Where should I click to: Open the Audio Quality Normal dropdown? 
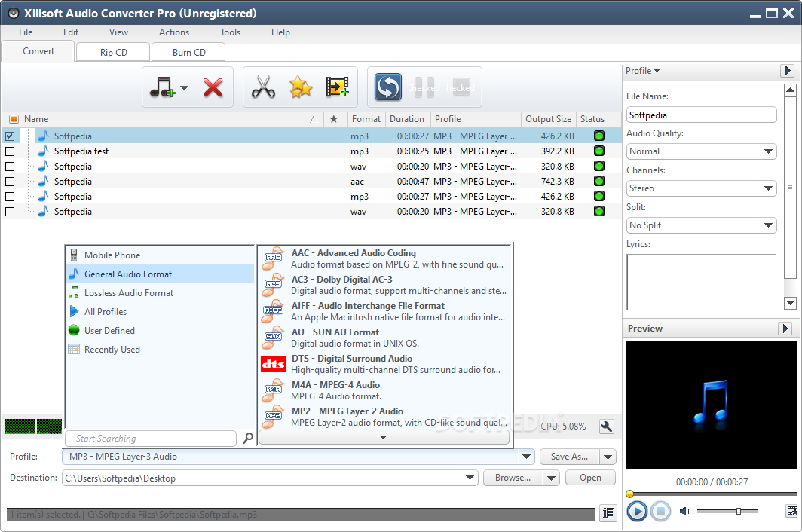click(768, 151)
